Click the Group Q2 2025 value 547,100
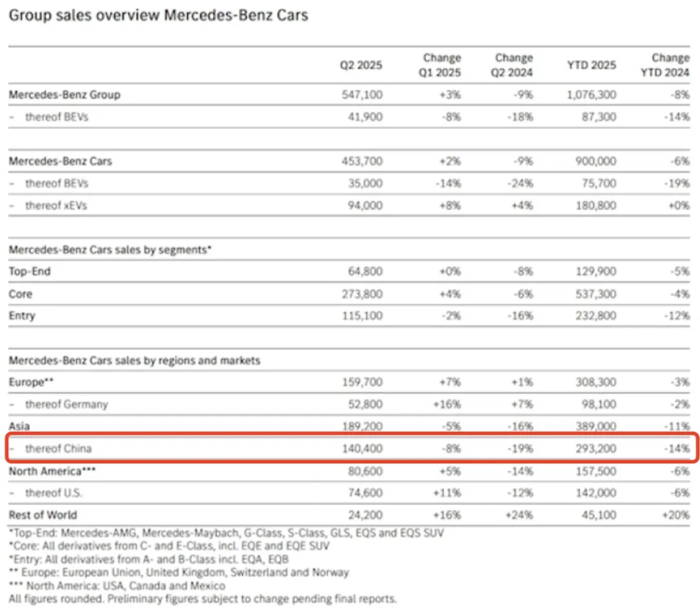 click(362, 95)
